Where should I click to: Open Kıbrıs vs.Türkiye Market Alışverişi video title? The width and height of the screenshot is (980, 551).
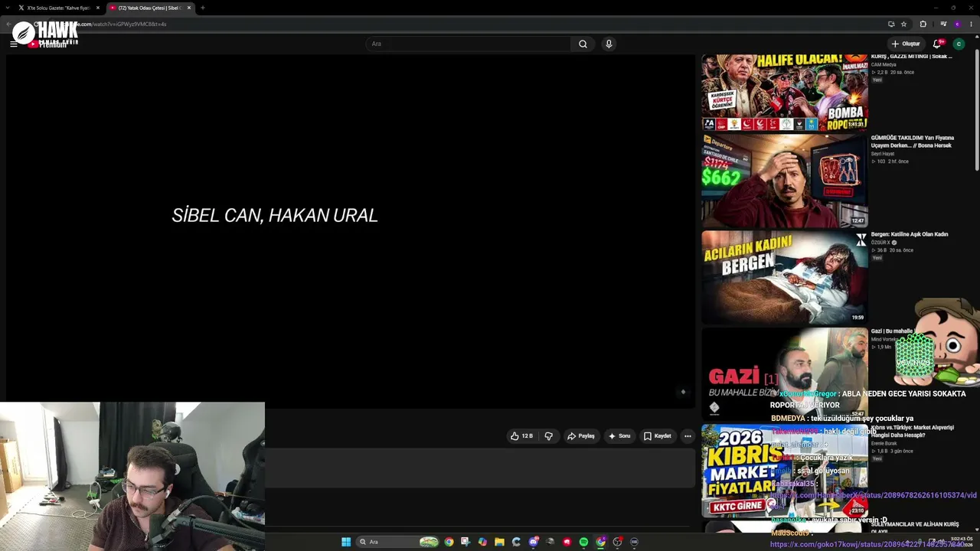(x=913, y=431)
